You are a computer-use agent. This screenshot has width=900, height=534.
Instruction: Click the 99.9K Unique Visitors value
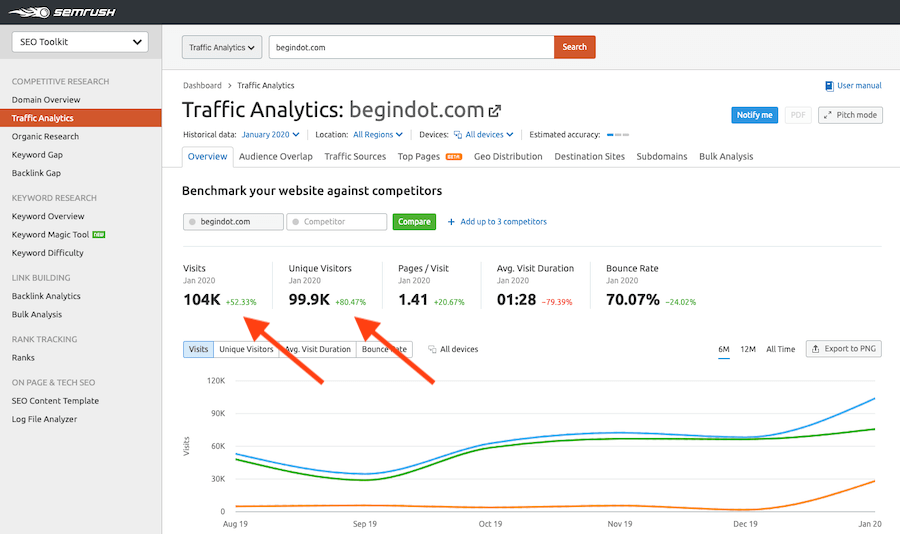tap(309, 300)
